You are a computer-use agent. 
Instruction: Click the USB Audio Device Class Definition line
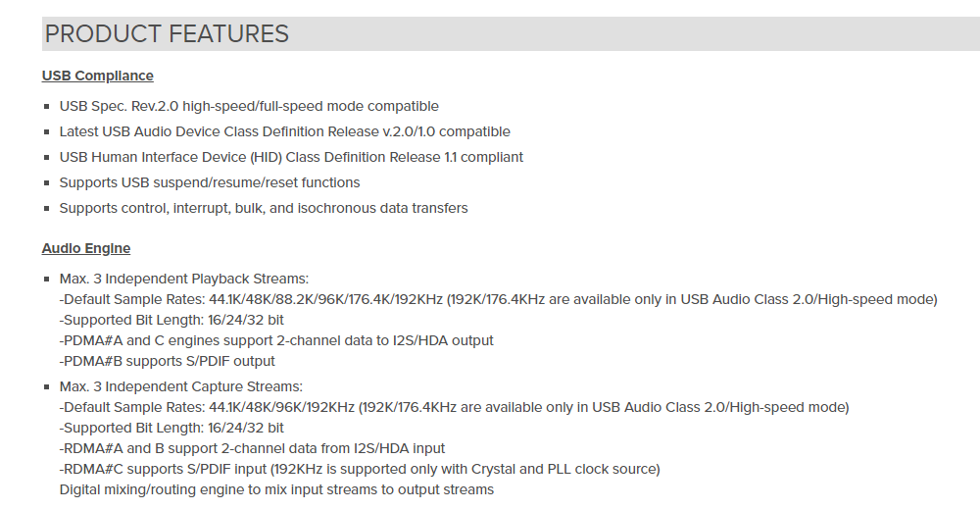(x=284, y=132)
